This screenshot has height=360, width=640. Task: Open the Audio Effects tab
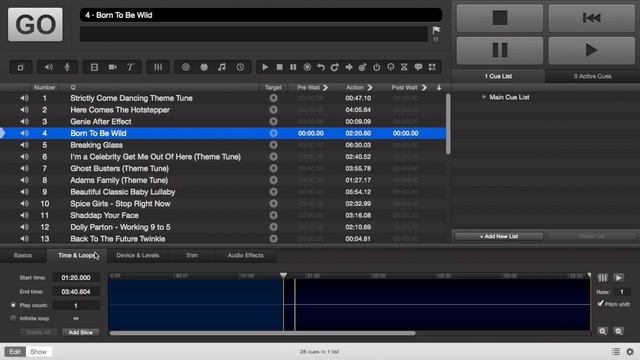pyautogui.click(x=245, y=256)
